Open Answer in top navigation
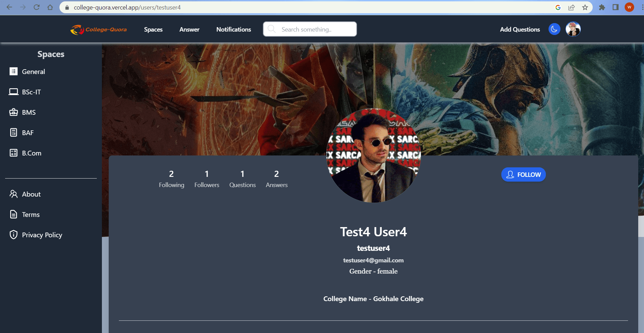 189,30
